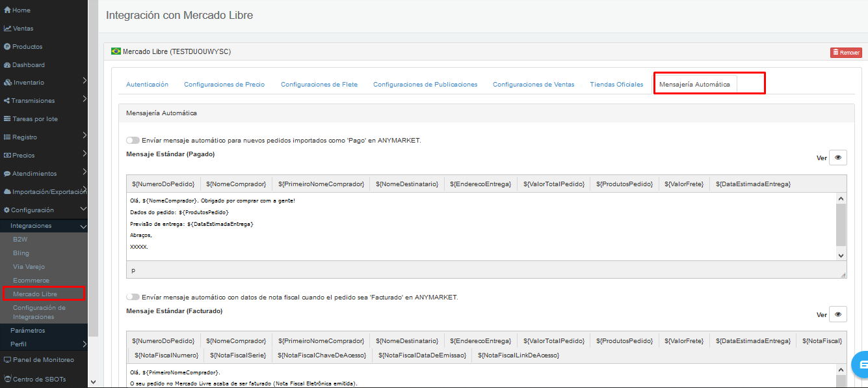Switch to the Autenticación tab
This screenshot has width=868, height=388.
coord(147,85)
